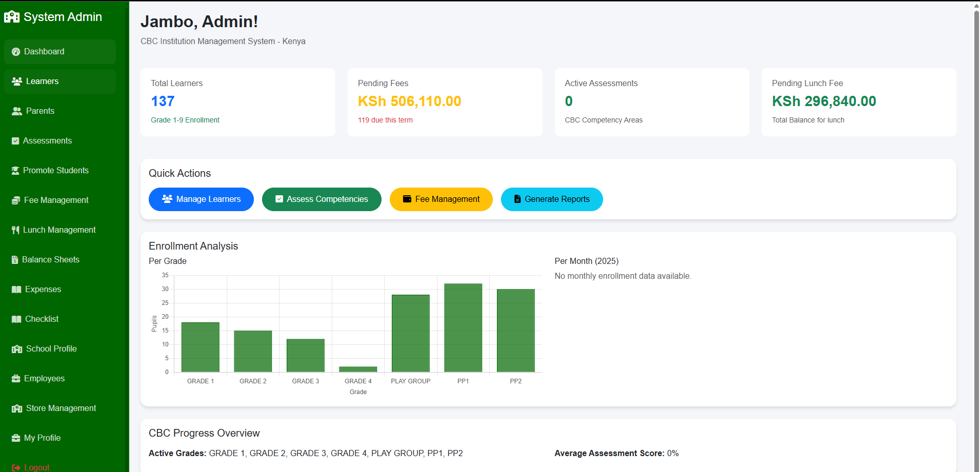Click the Dashboard gauge icon in sidebar
Screen dimensions: 980x472
point(16,52)
